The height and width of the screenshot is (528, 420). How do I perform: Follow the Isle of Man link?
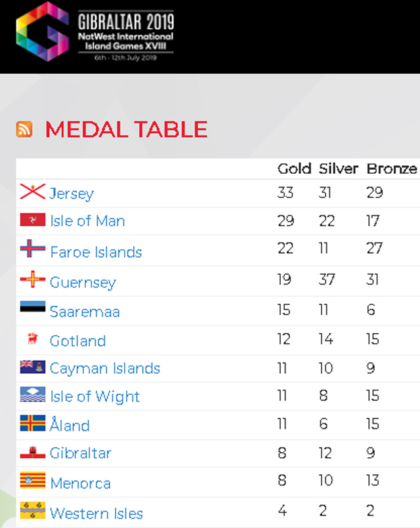[x=87, y=221]
